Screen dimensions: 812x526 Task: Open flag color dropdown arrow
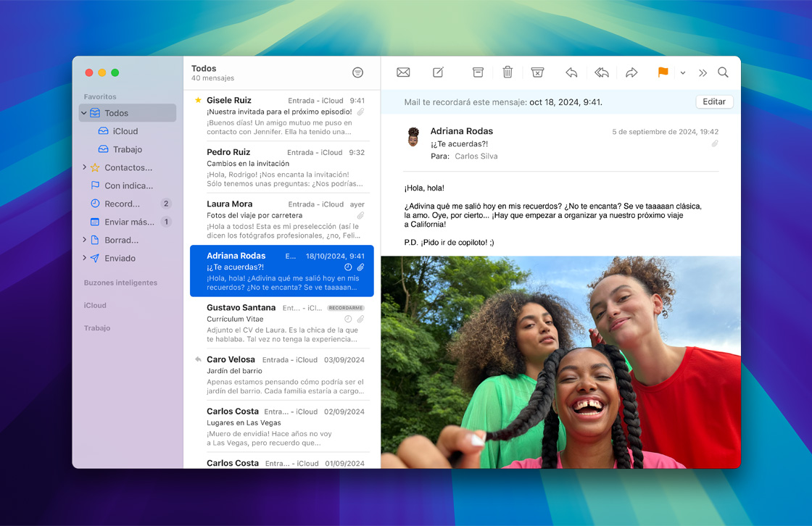pyautogui.click(x=683, y=73)
